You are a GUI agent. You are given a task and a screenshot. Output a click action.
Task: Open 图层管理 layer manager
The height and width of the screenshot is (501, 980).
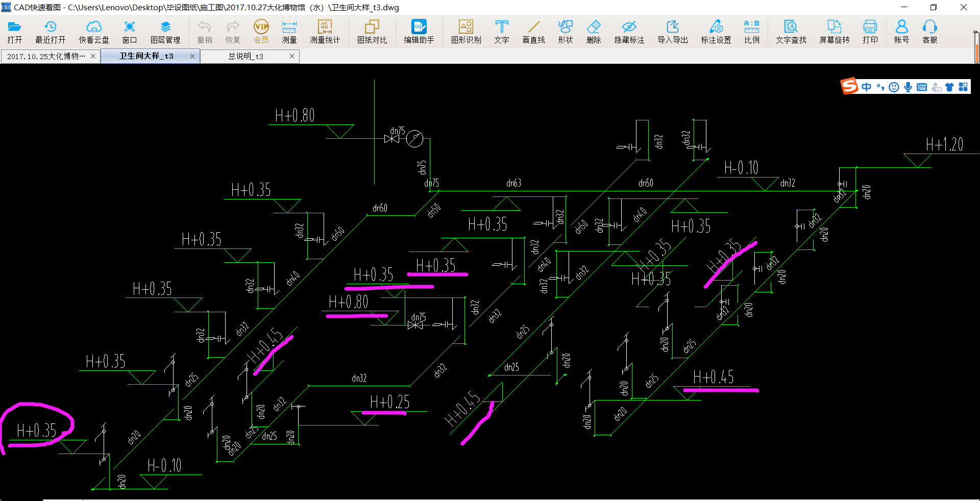click(165, 32)
